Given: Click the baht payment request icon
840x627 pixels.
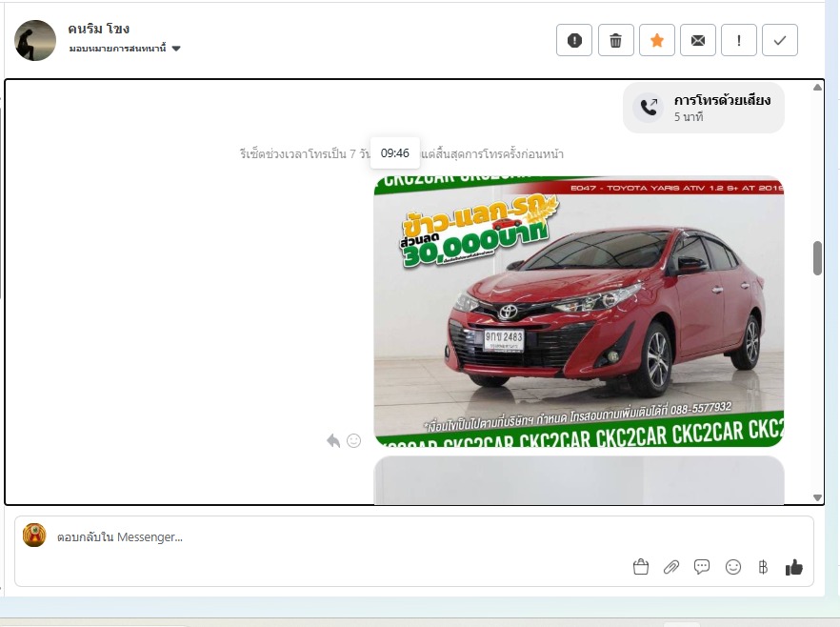Looking at the screenshot, I should click(x=763, y=567).
